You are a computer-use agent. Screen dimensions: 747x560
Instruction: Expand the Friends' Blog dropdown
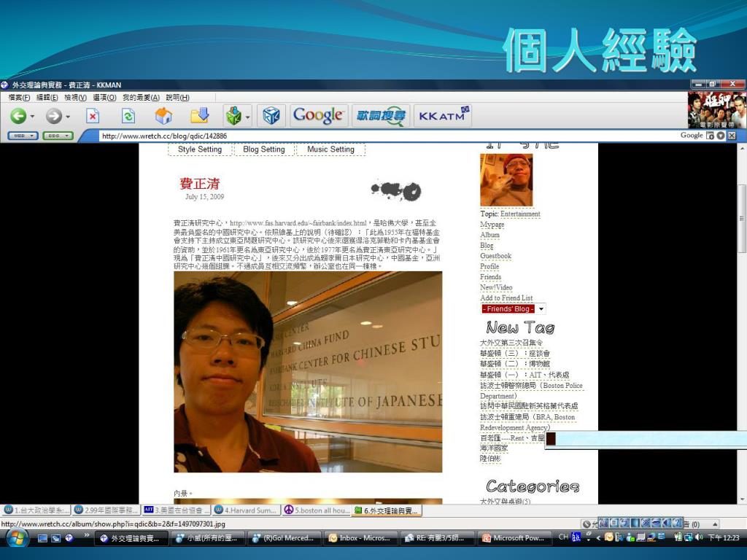[541, 309]
